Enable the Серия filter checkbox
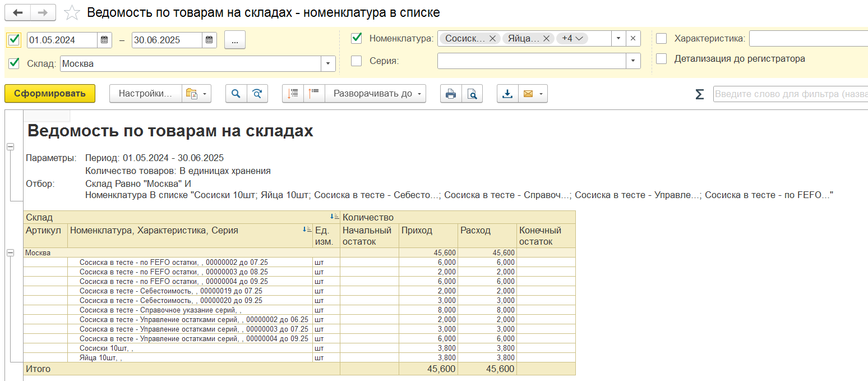This screenshot has height=381, width=868. click(356, 61)
